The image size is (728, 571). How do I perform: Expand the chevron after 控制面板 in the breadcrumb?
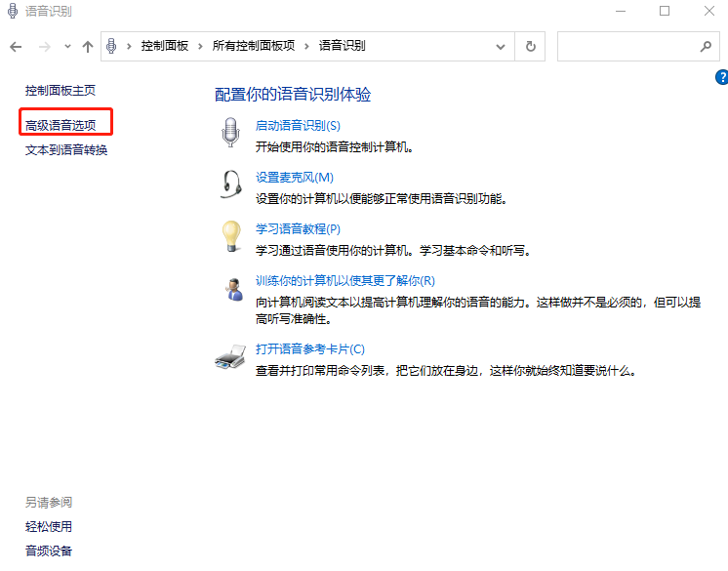pyautogui.click(x=200, y=46)
